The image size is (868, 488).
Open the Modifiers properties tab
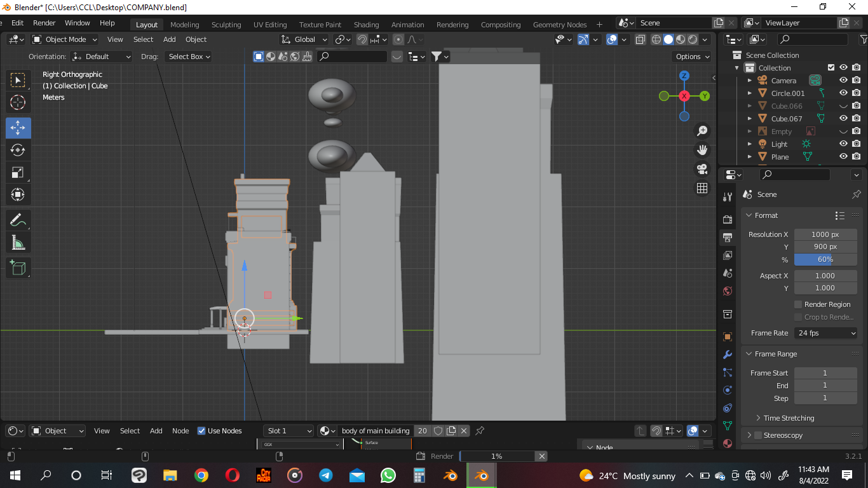(728, 355)
